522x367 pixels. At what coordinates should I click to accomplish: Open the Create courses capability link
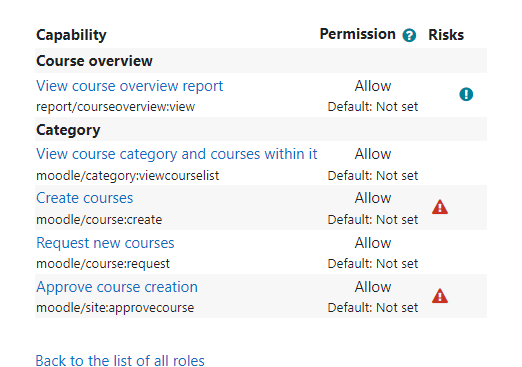coord(84,198)
